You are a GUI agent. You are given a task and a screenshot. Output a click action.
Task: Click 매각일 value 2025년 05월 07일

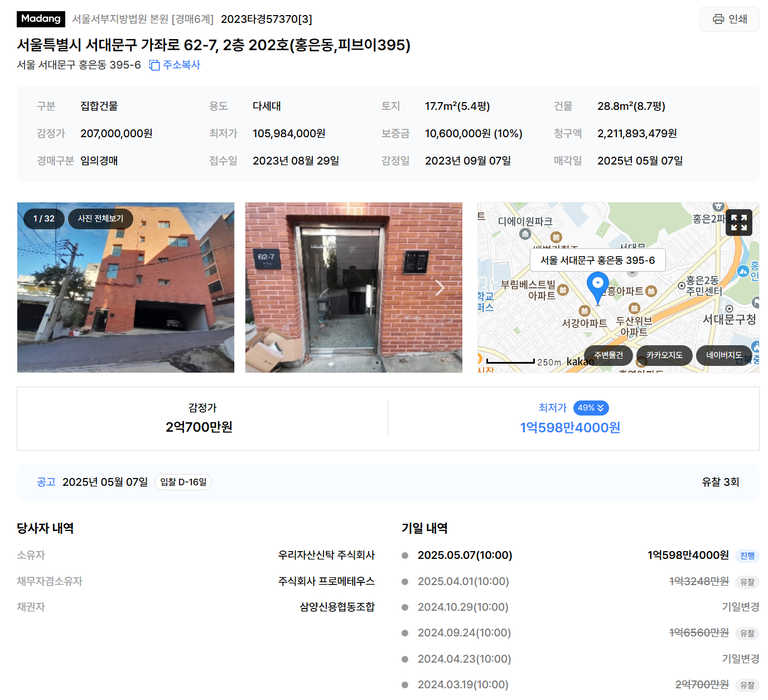(x=640, y=161)
